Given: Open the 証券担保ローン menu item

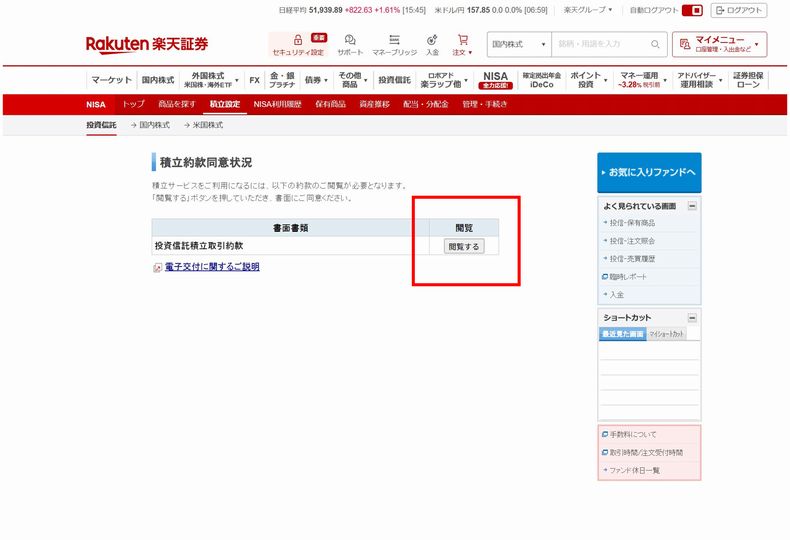Looking at the screenshot, I should tap(748, 80).
